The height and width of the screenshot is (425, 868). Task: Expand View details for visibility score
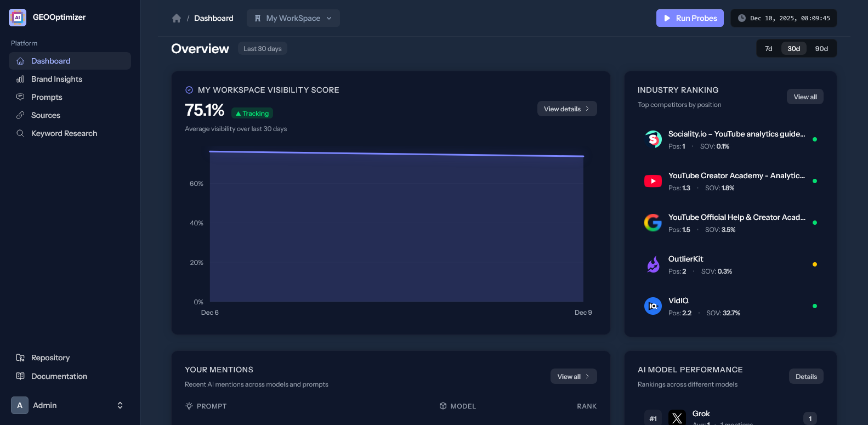(566, 109)
